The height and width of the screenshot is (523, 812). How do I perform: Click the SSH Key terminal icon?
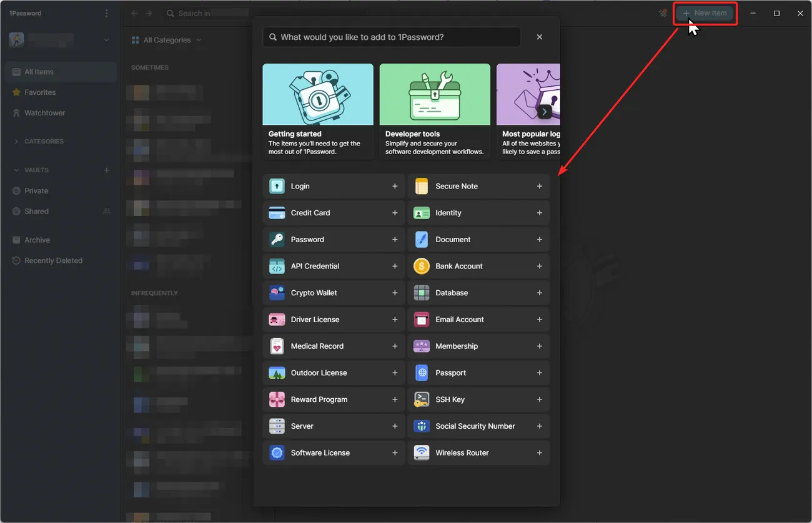422,399
